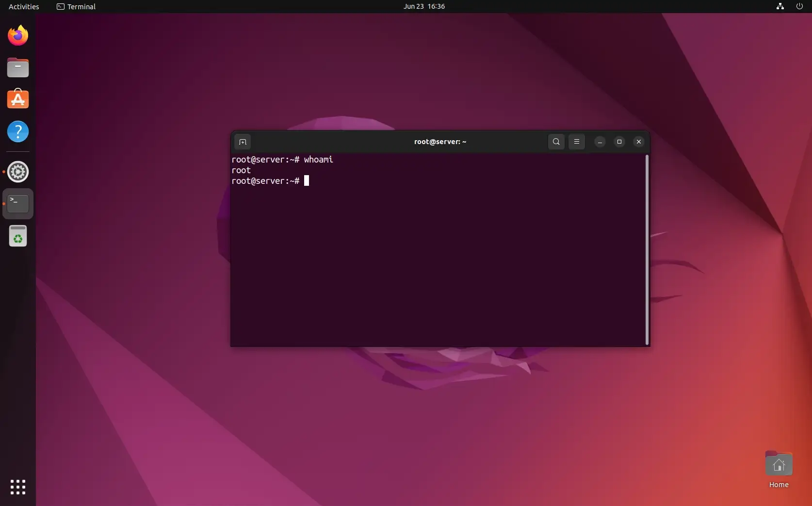Open Settings from the dock
Viewport: 812px width, 506px height.
(x=17, y=172)
